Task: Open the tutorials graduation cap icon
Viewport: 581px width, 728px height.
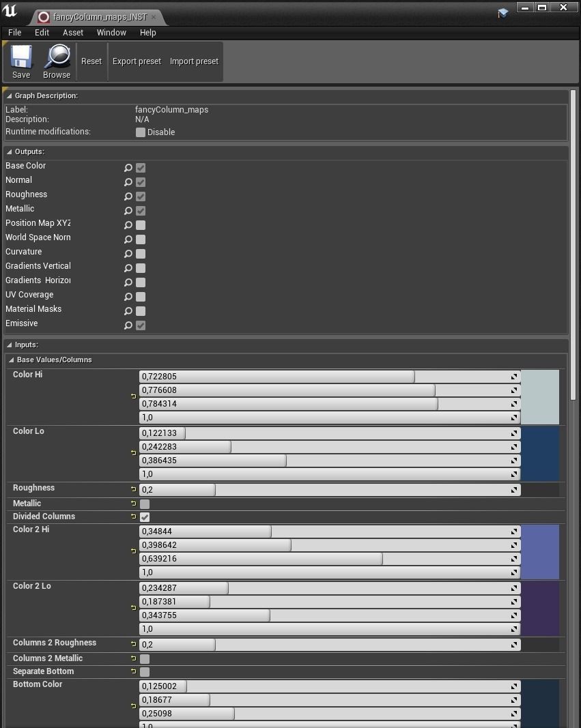Action: pos(502,13)
